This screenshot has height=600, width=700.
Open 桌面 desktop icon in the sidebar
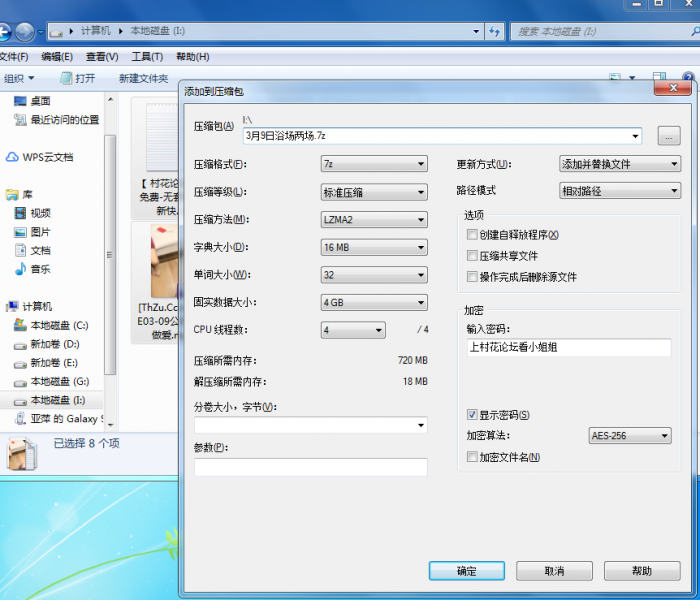pos(20,101)
